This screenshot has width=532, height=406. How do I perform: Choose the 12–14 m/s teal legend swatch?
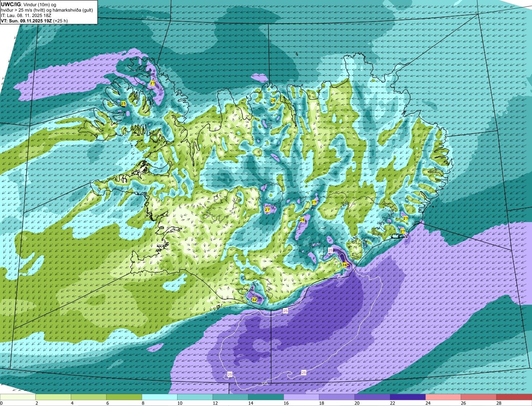click(231, 397)
